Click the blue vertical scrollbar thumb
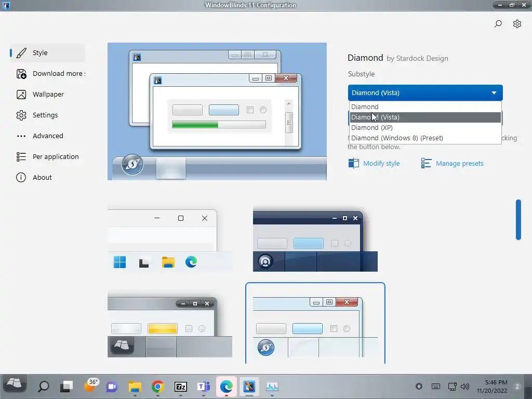 [518, 220]
